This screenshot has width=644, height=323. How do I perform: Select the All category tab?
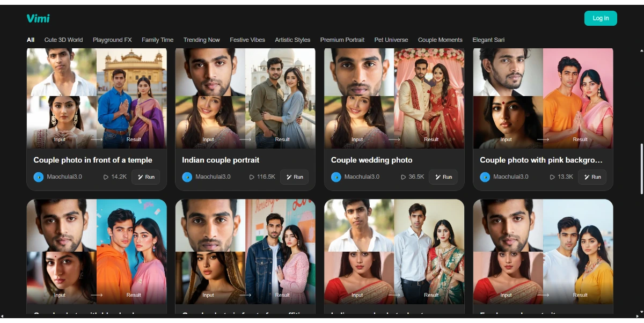(x=31, y=40)
